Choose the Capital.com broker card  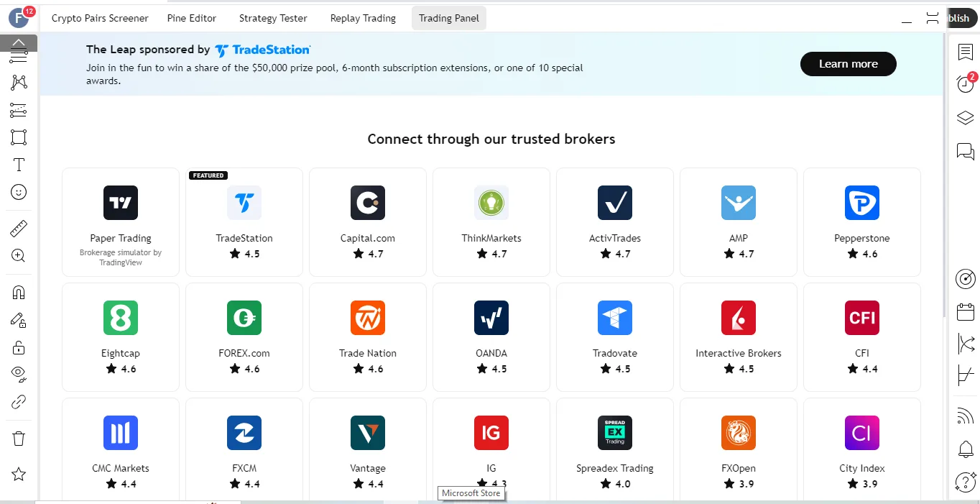coord(368,222)
